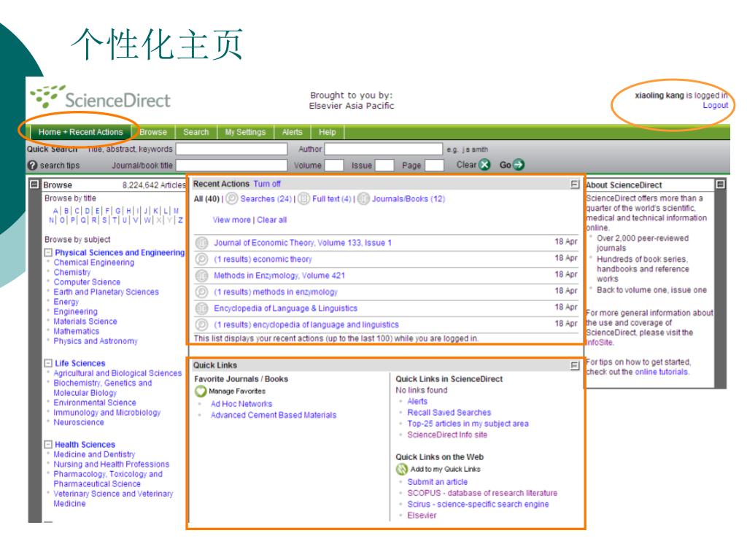Click the Logout link
747x560 pixels.
[x=716, y=105]
